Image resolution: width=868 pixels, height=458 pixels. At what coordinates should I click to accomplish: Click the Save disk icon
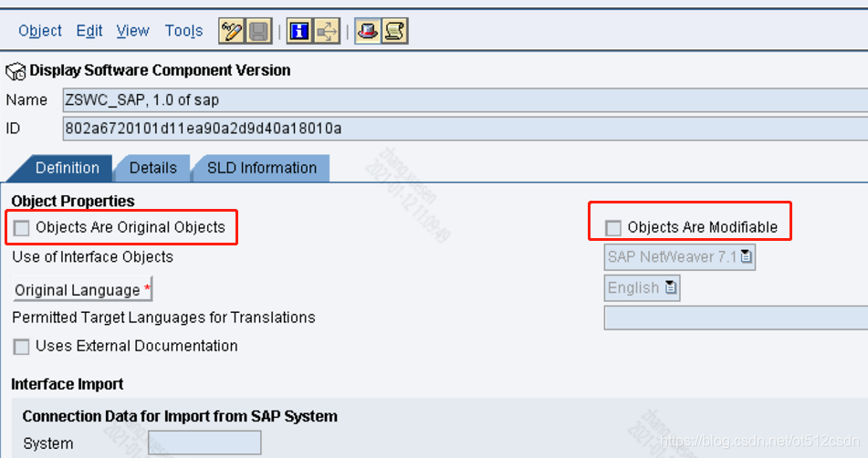click(258, 31)
